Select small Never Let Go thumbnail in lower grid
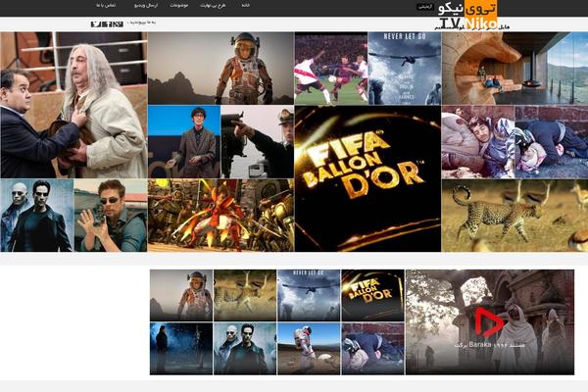This screenshot has height=392, width=588. tap(309, 295)
